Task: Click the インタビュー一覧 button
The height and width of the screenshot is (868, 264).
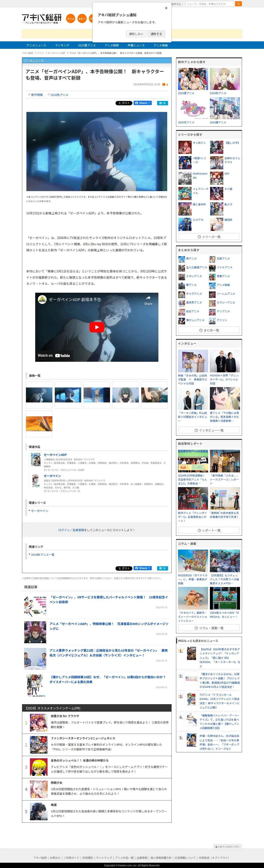Action: [209, 430]
